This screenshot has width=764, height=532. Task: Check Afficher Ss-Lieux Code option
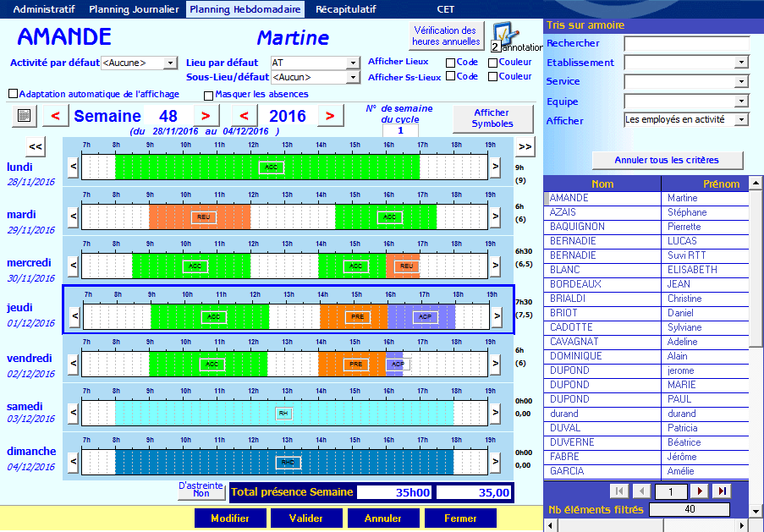click(x=451, y=76)
